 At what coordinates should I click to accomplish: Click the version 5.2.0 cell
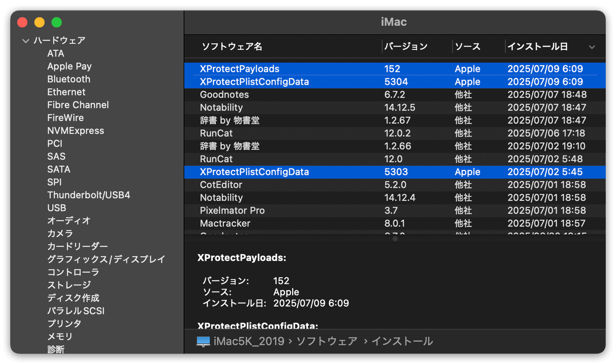click(395, 185)
